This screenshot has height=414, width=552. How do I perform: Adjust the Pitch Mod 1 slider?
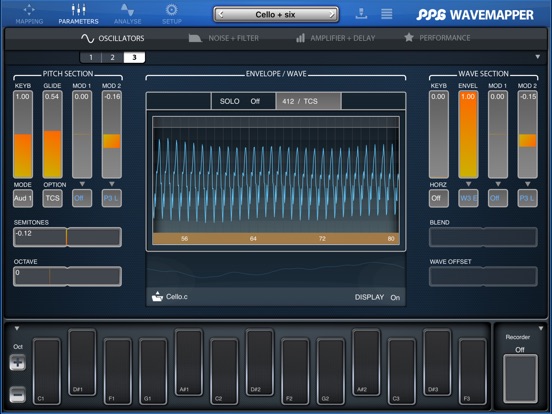tap(82, 134)
